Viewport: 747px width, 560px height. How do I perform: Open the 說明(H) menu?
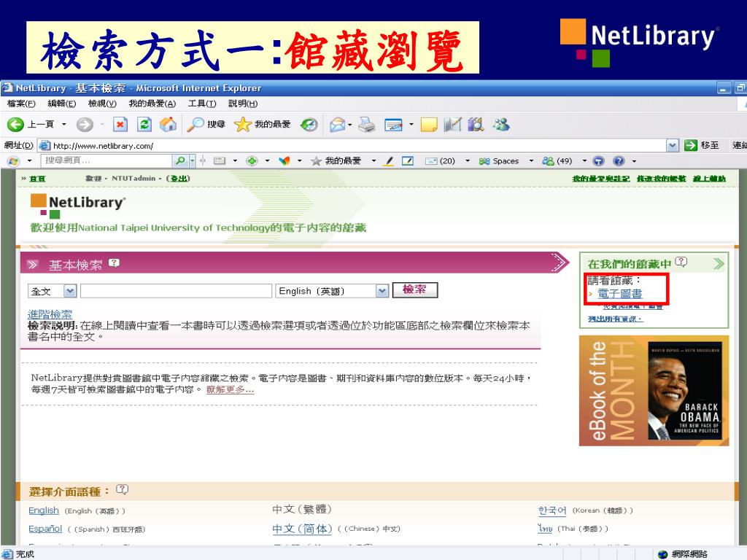[243, 104]
